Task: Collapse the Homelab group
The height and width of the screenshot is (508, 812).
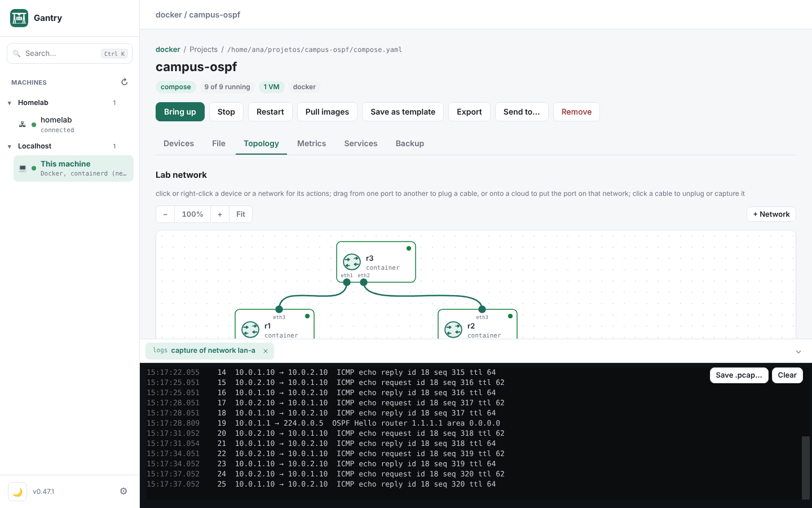Action: tap(10, 103)
